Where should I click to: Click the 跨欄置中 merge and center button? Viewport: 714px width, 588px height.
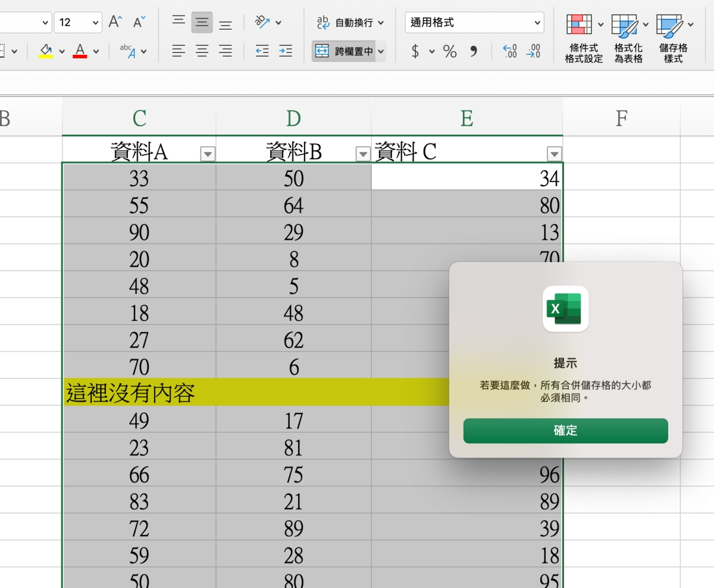point(343,52)
